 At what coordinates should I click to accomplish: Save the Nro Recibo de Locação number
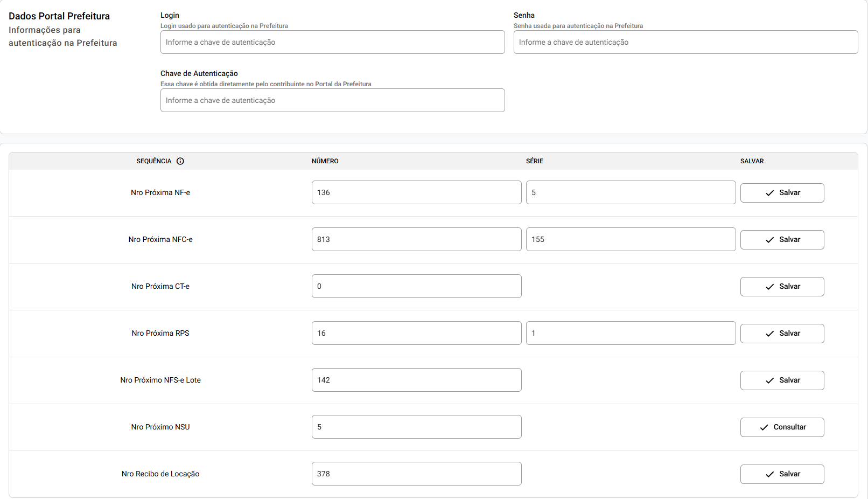point(782,474)
